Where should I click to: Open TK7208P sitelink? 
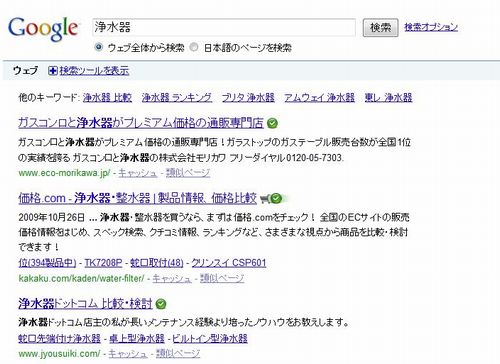pyautogui.click(x=103, y=263)
